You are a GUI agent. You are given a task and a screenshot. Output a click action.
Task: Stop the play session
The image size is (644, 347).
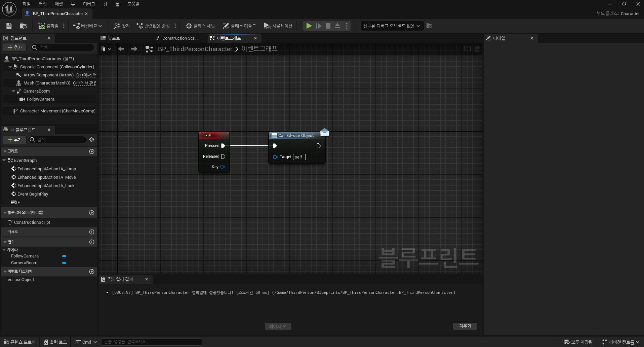tap(328, 26)
